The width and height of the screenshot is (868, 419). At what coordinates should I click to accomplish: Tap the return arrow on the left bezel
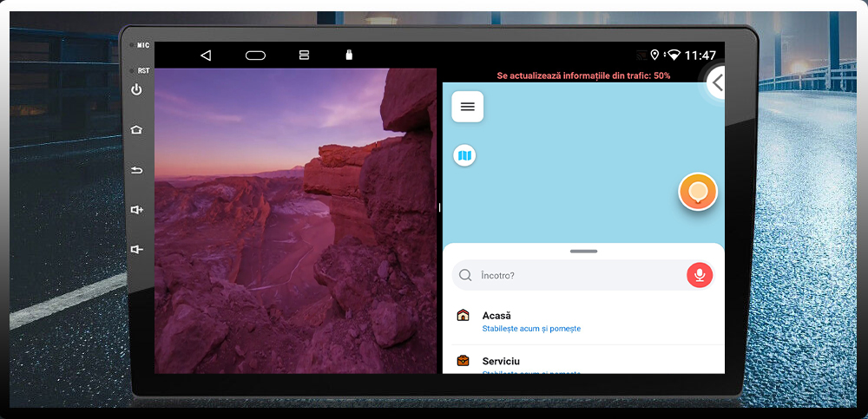pyautogui.click(x=136, y=170)
